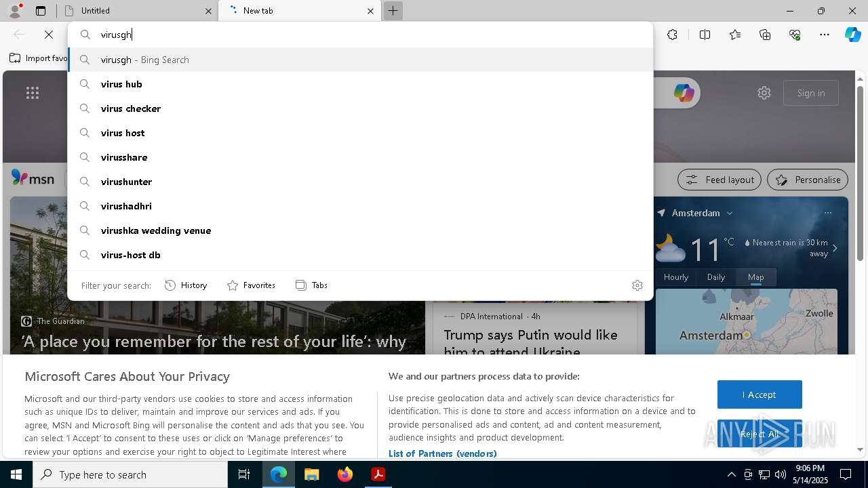Open File Explorer from taskbar
Screen dimensions: 868x488
pos(311,474)
